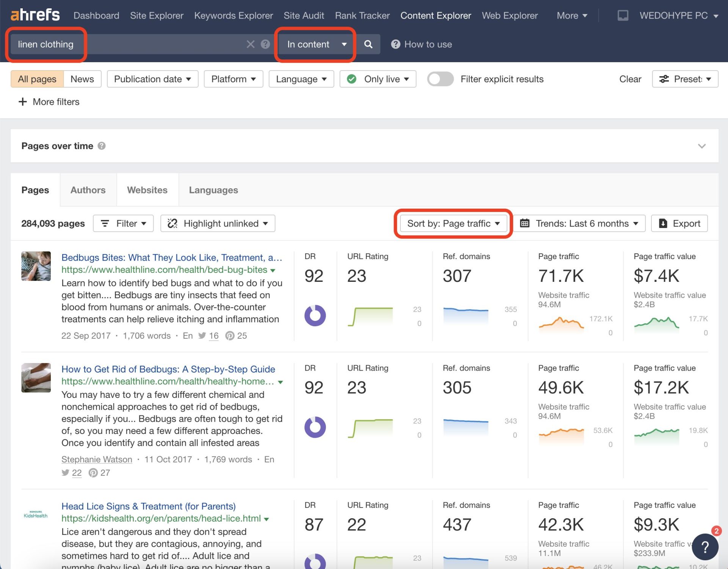Expand URL menu for kidshealth head-lice link
This screenshot has width=728, height=569.
(x=267, y=519)
